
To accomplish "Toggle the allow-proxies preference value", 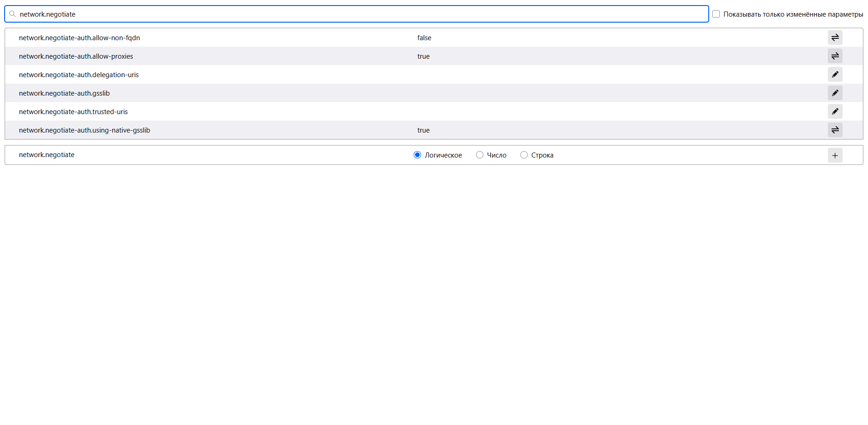I will [x=835, y=56].
